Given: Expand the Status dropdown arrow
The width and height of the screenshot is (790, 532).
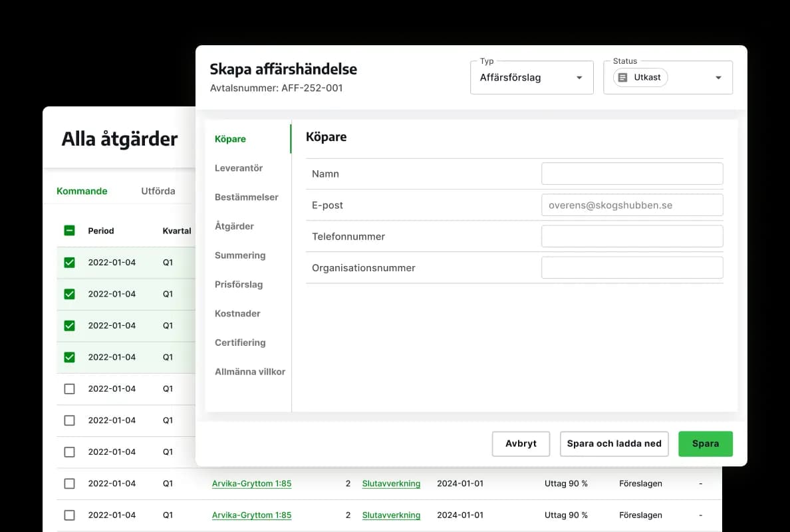Looking at the screenshot, I should pos(718,78).
